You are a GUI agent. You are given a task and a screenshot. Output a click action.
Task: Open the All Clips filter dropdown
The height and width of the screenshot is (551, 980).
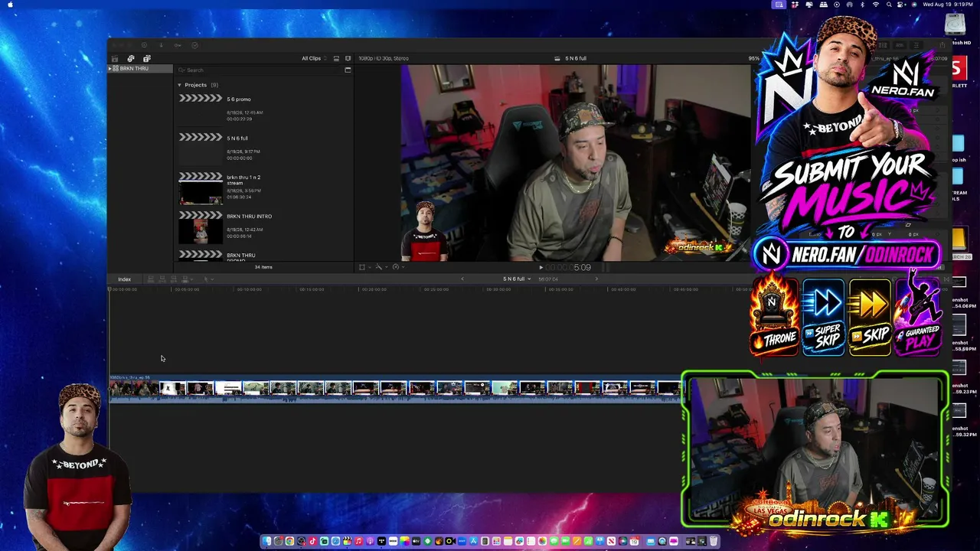pyautogui.click(x=314, y=59)
